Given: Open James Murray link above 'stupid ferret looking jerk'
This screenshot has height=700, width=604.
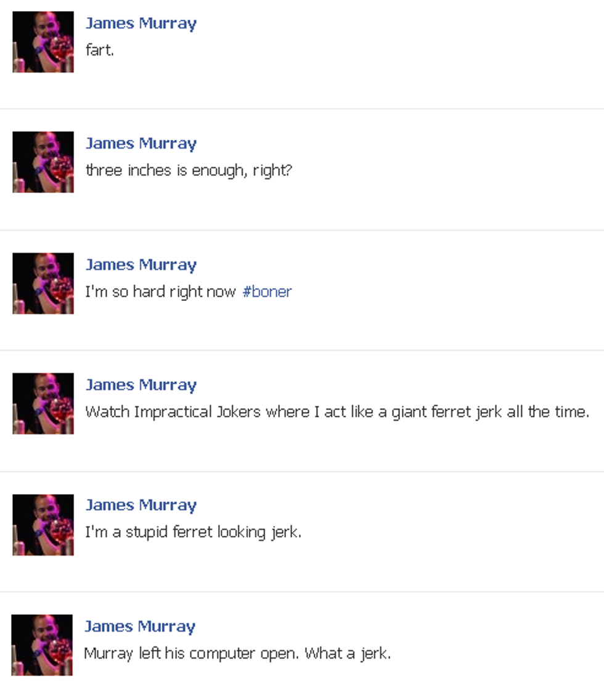Looking at the screenshot, I should [x=141, y=505].
